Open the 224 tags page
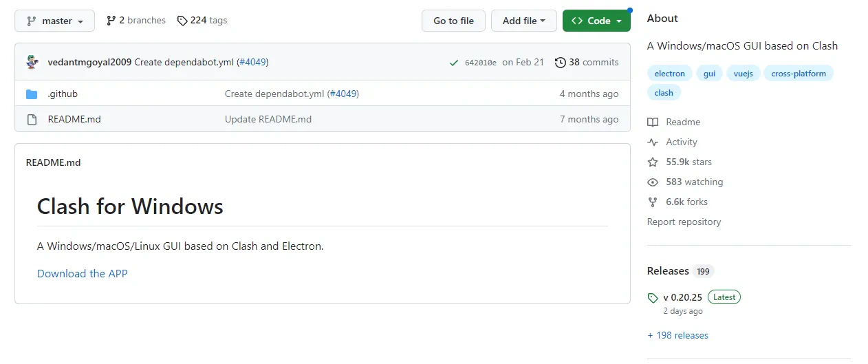The image size is (868, 364). tap(202, 21)
